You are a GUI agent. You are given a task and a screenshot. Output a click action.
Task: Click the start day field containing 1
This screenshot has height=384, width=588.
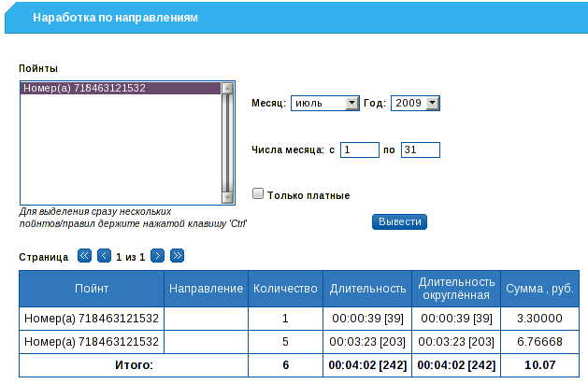359,149
